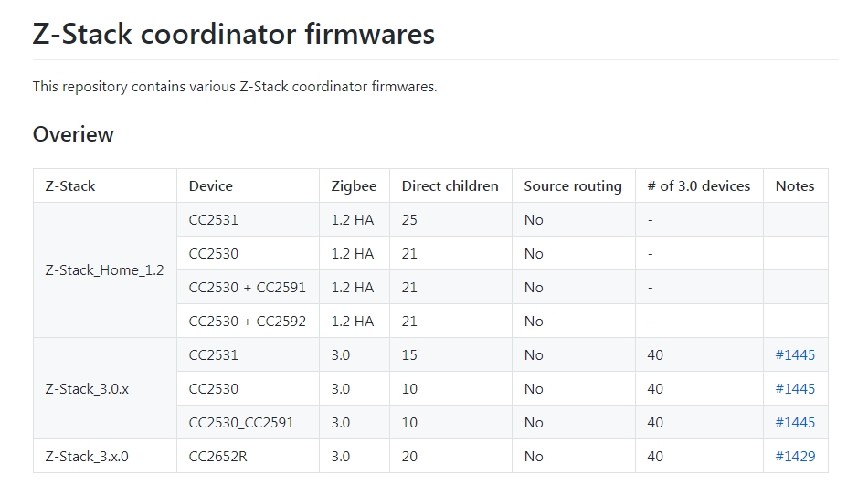Image resolution: width=868 pixels, height=496 pixels.
Task: Select the "Device" column header
Action: tap(211, 185)
